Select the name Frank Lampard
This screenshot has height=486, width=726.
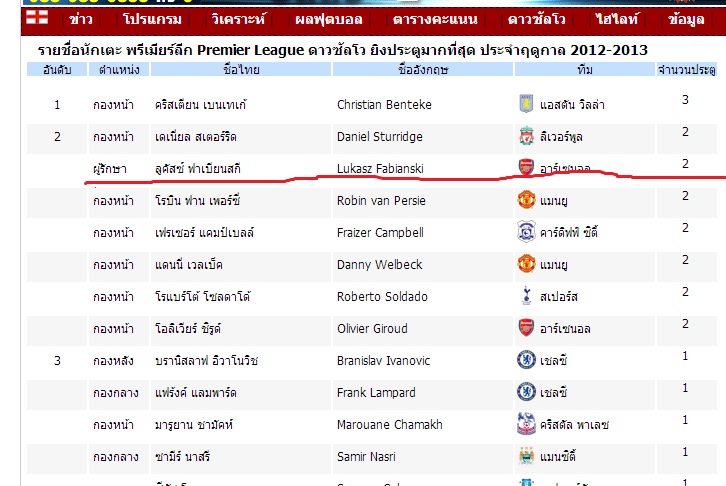tap(376, 393)
